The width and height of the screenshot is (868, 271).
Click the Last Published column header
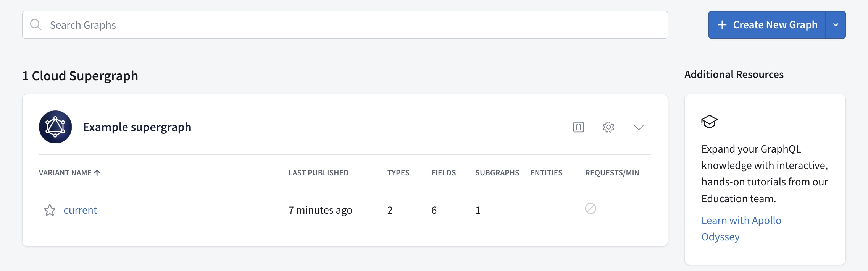pos(318,173)
